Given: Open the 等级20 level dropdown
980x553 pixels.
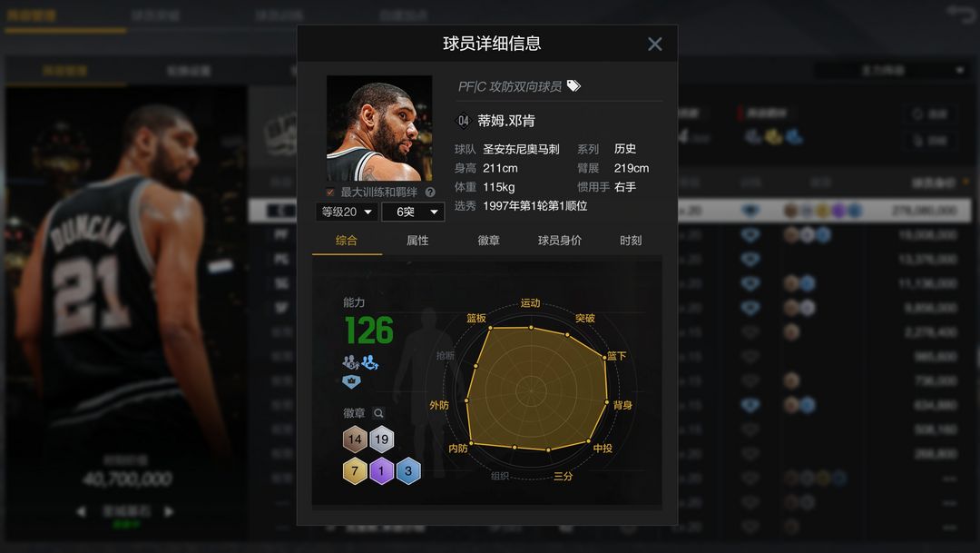Looking at the screenshot, I should (347, 212).
